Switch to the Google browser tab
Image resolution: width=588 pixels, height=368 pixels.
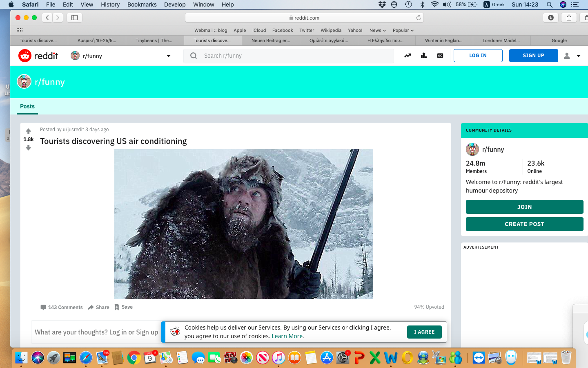pyautogui.click(x=559, y=40)
